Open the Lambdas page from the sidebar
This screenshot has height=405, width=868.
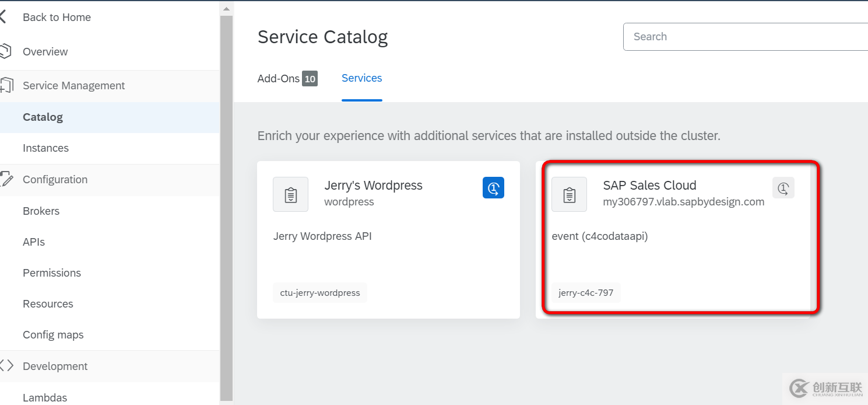pos(45,397)
